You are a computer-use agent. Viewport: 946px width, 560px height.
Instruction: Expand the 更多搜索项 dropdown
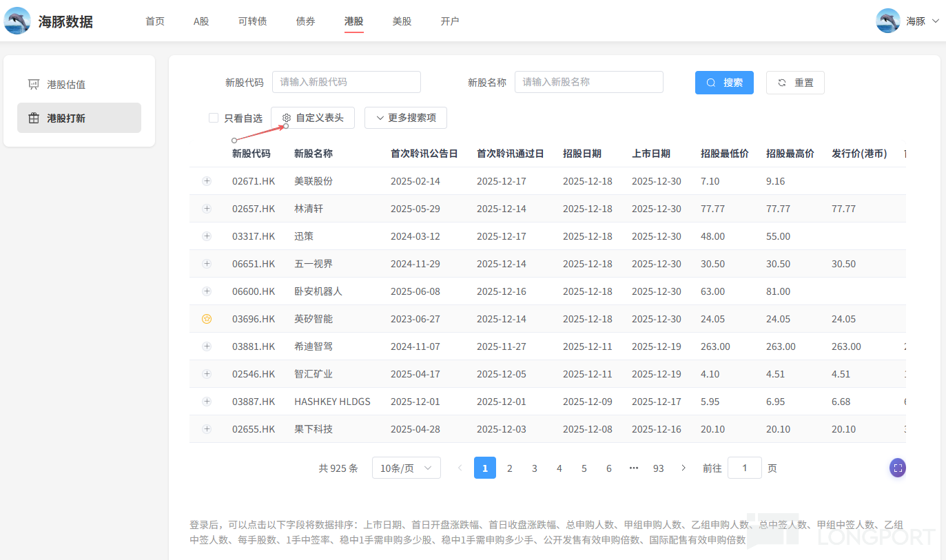pyautogui.click(x=406, y=118)
